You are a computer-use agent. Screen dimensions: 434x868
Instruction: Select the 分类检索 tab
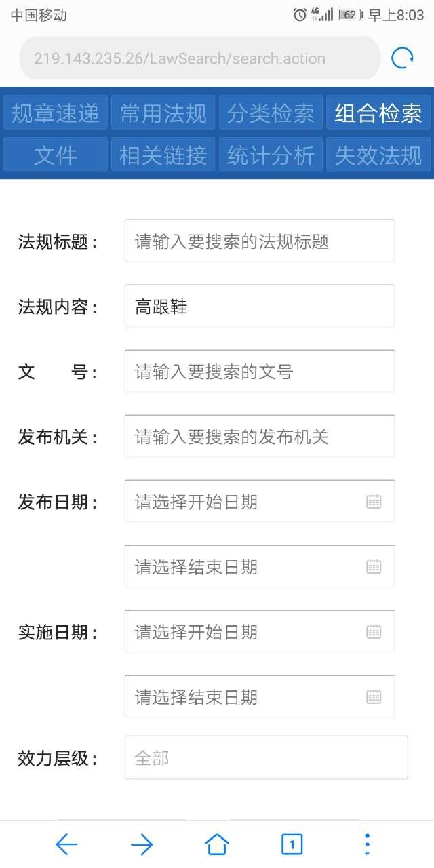click(x=271, y=113)
